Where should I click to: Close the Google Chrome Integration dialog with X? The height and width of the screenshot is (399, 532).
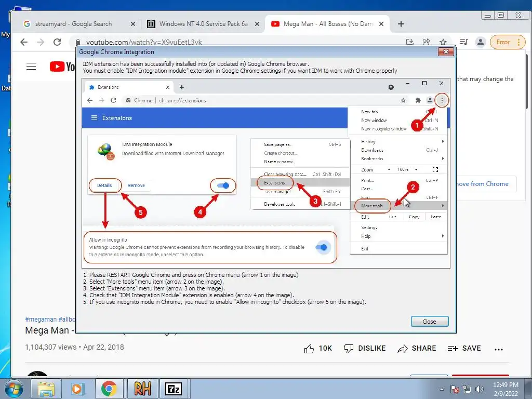tap(446, 51)
